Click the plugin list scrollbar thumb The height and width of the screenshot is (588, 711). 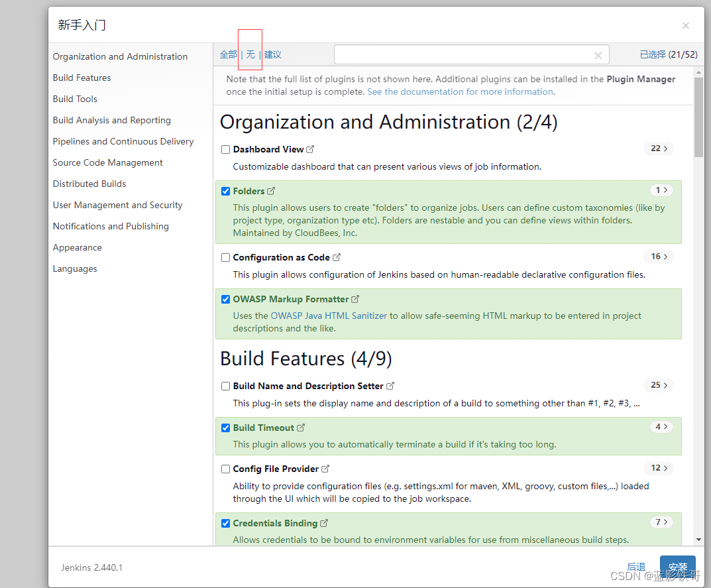click(698, 117)
